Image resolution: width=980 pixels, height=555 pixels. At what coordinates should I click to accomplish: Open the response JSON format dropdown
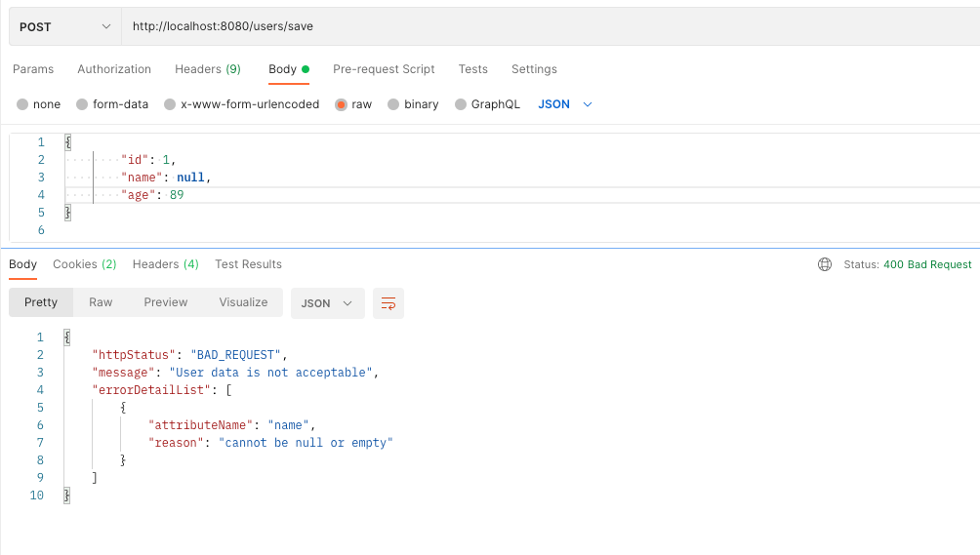coord(328,303)
